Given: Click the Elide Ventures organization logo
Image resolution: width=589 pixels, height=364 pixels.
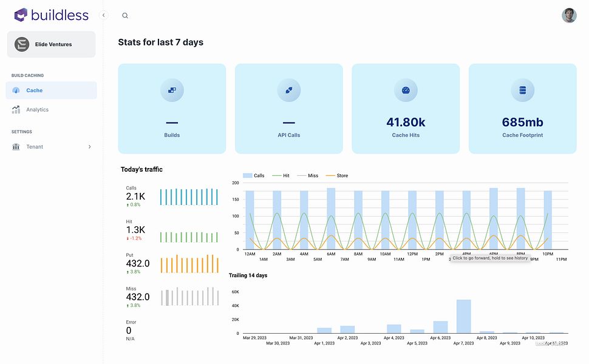Looking at the screenshot, I should tap(22, 44).
